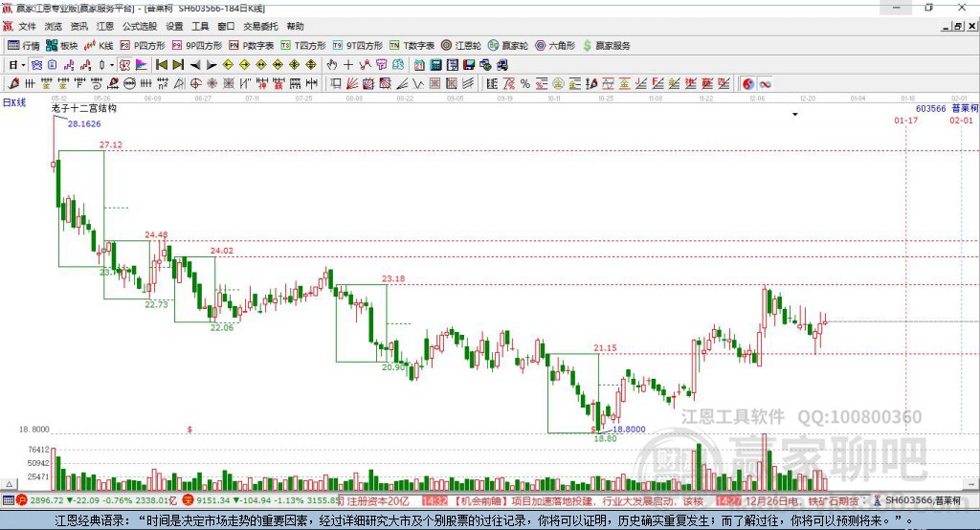The width and height of the screenshot is (980, 530).
Task: Click the 27.12 price level label
Action: tap(111, 145)
